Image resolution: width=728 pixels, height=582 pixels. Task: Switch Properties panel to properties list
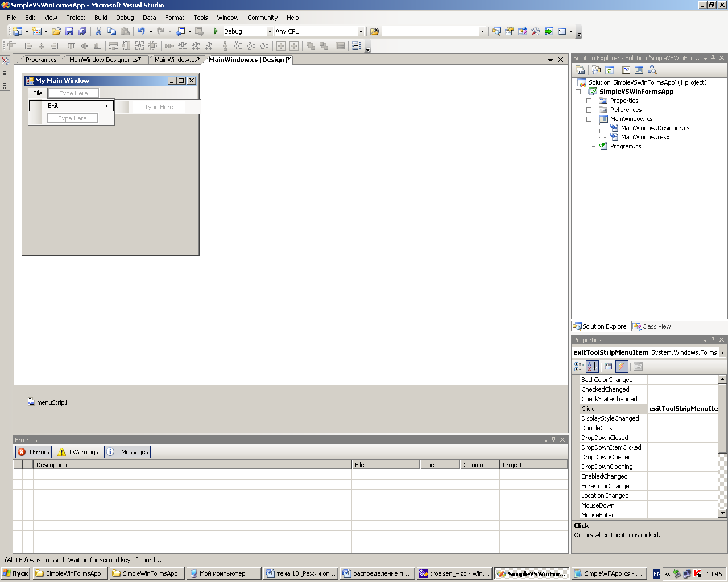(609, 367)
